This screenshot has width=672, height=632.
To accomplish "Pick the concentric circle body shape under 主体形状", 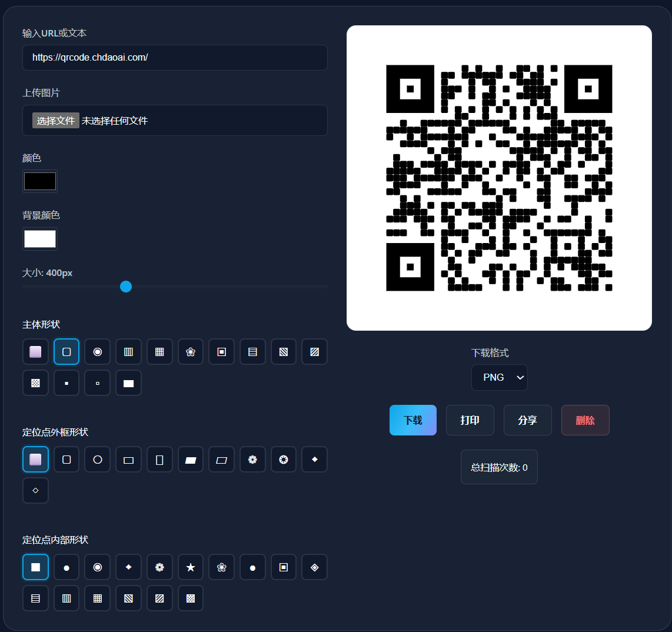I will 98,352.
